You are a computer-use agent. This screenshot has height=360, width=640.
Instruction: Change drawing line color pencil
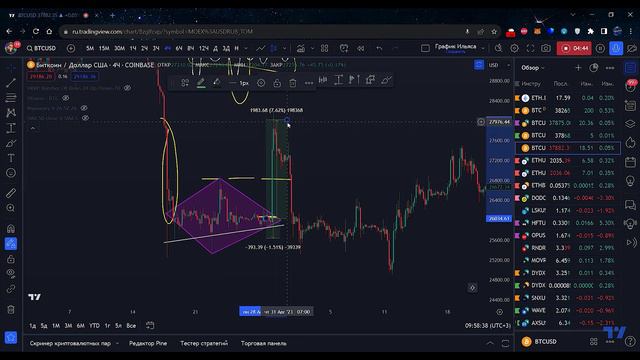pyautogui.click(x=201, y=83)
